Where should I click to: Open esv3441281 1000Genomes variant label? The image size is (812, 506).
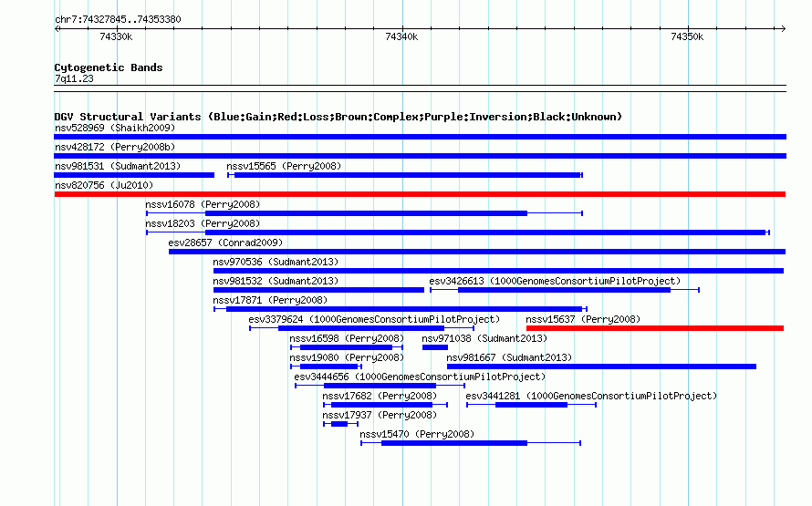pos(591,396)
